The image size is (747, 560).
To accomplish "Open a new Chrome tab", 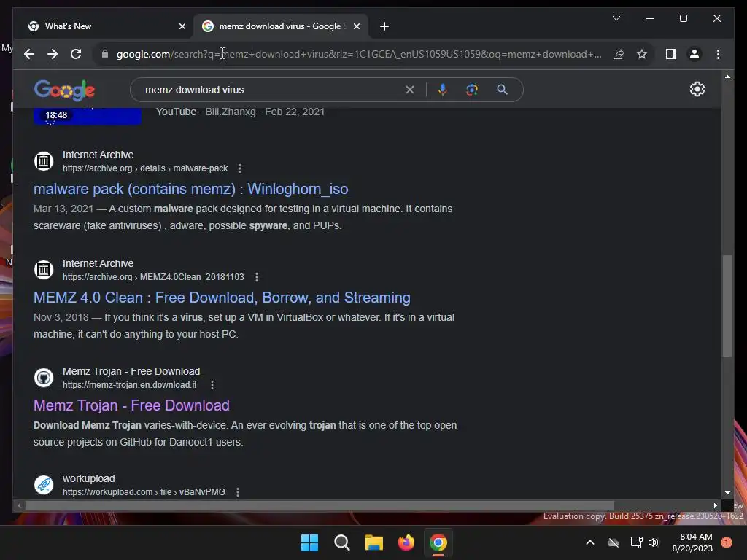I will pos(384,26).
